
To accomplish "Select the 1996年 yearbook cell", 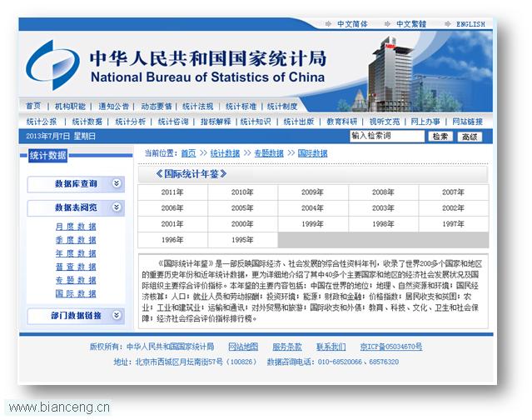I will [x=172, y=240].
